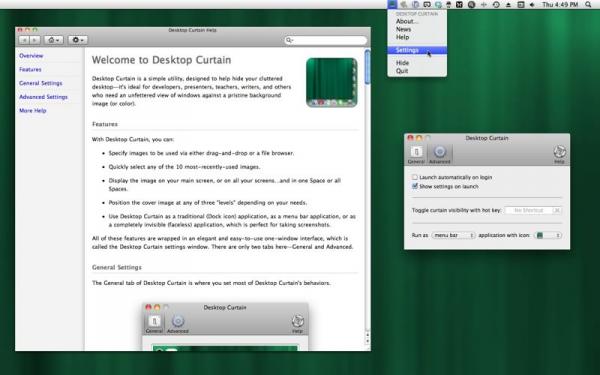Screen dimensions: 600x375
Task: Go back in Help viewer
Action: tap(24, 40)
